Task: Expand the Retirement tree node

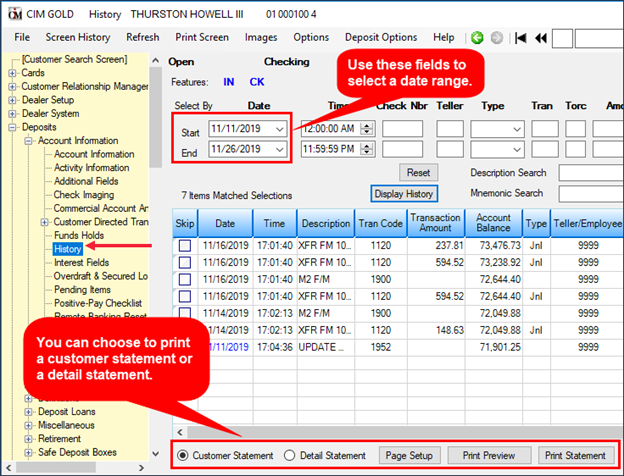Action: coord(28,439)
